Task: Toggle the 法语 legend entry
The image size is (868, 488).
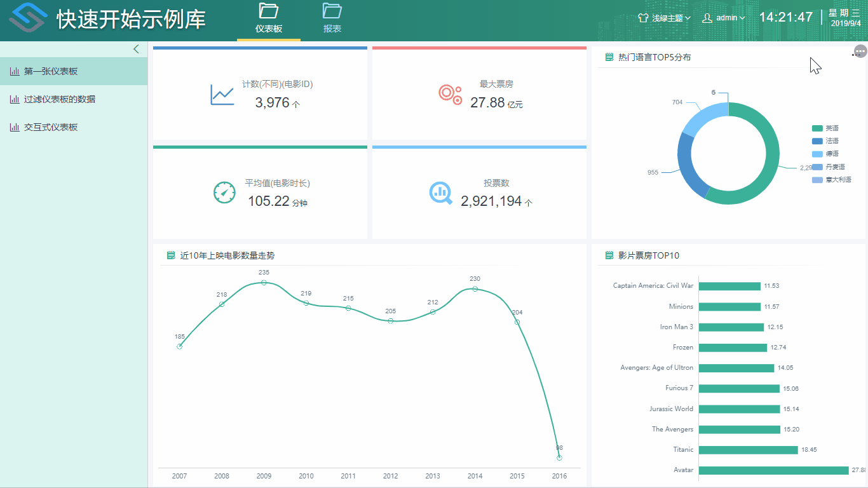Action: coord(826,141)
